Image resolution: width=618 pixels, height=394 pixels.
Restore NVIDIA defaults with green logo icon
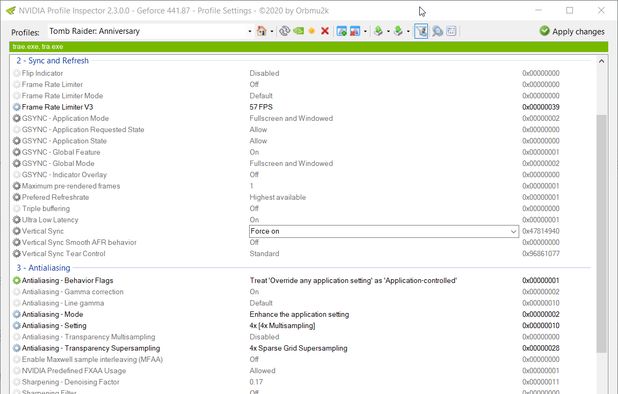[x=298, y=31]
